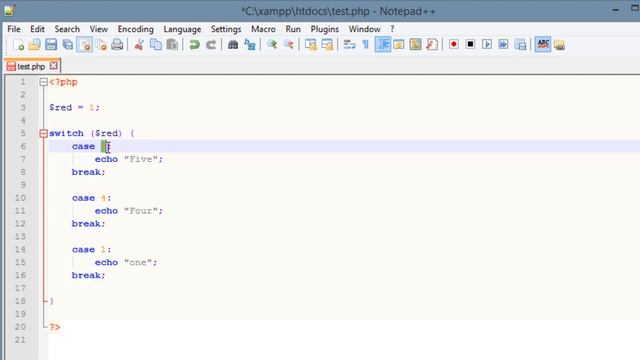Image resolution: width=640 pixels, height=360 pixels.
Task: Open the Run menu
Action: click(x=293, y=29)
